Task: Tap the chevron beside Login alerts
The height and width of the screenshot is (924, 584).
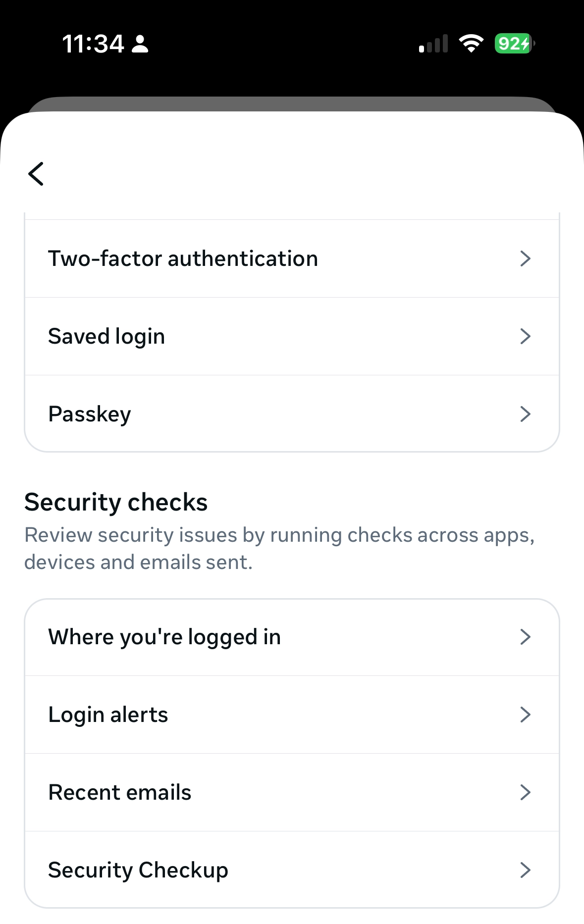Action: click(x=525, y=715)
